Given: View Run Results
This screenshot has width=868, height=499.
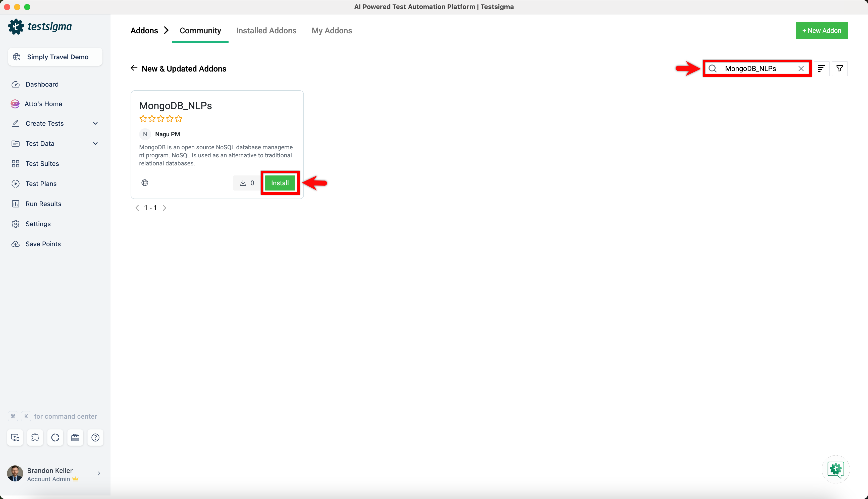Looking at the screenshot, I should pos(43,204).
